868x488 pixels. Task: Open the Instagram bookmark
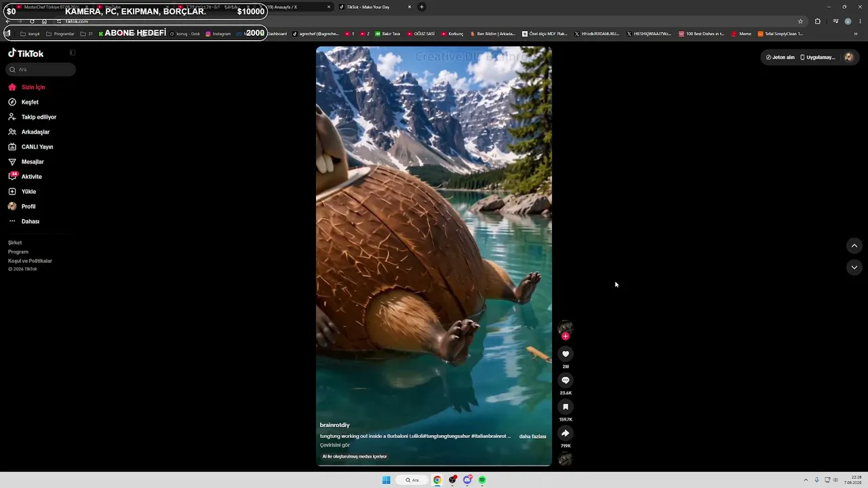tap(218, 34)
